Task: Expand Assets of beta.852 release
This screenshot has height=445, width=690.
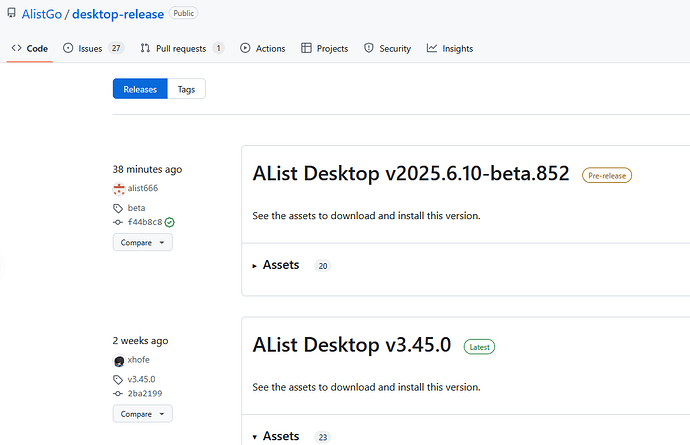Action: pyautogui.click(x=276, y=265)
